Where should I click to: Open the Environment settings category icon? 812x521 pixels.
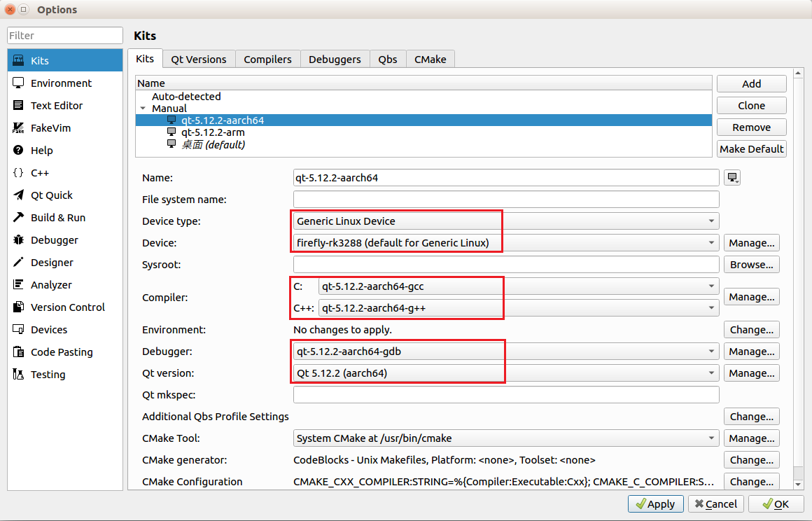click(19, 83)
